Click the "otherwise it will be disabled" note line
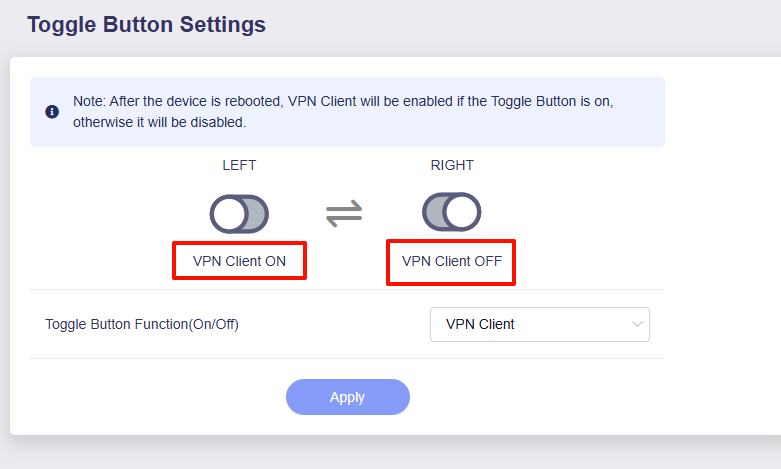Viewport: 781px width, 469px height. coord(159,122)
